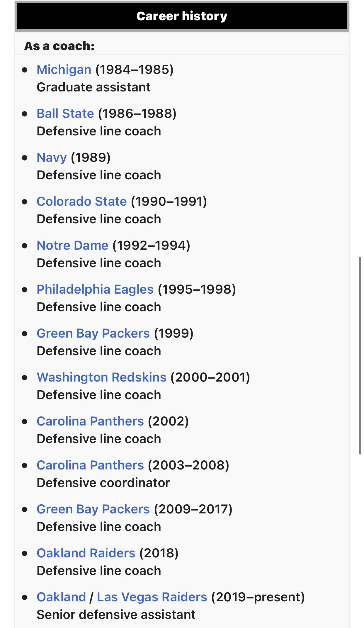
Task: Open the Oakland link dated 2019–present
Action: (61, 597)
